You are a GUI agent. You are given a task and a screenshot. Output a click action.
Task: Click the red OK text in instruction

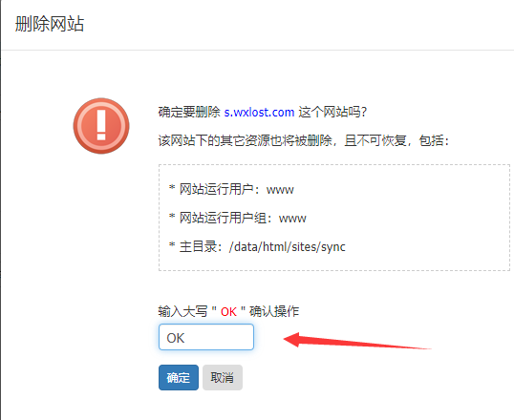point(228,311)
